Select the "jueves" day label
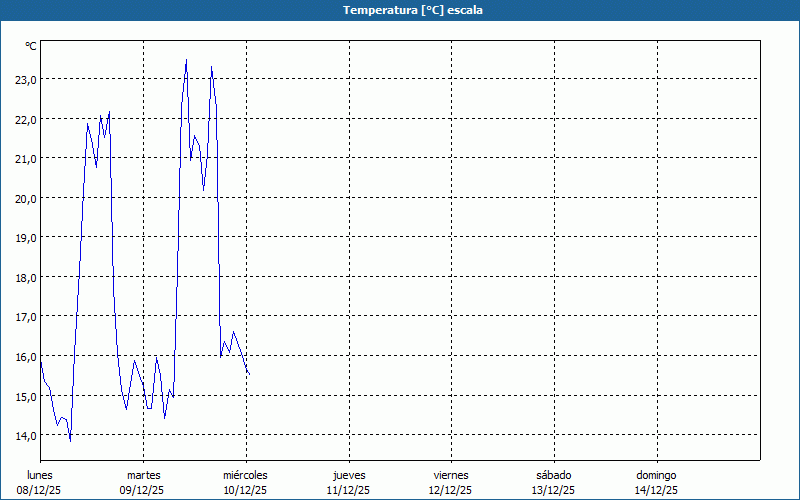800x500 pixels. 349,475
